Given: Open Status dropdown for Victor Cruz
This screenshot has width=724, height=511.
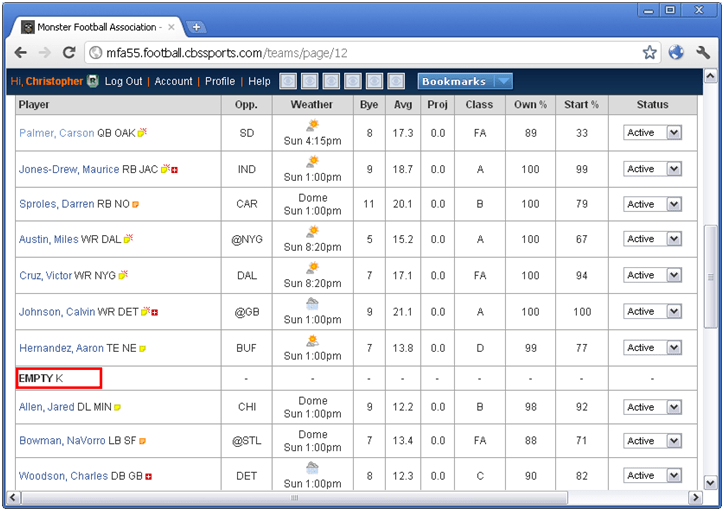Looking at the screenshot, I should click(652, 275).
